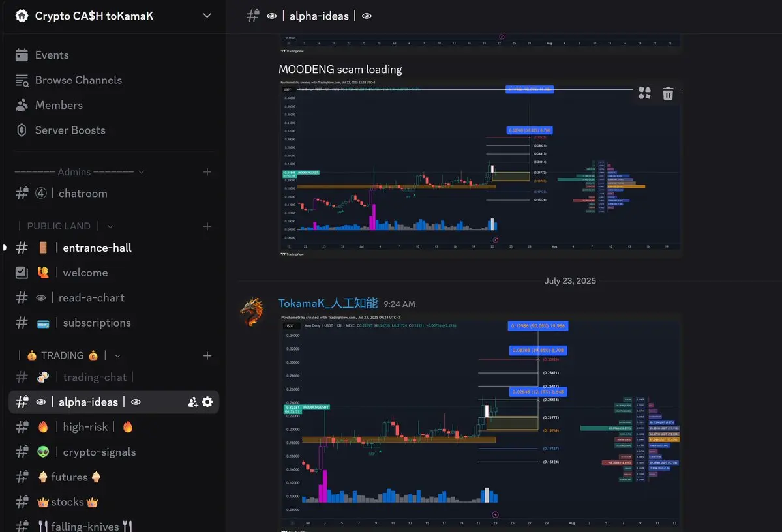Image resolution: width=782 pixels, height=532 pixels.
Task: Click the door emoji on entrance-hall
Action: coord(43,248)
